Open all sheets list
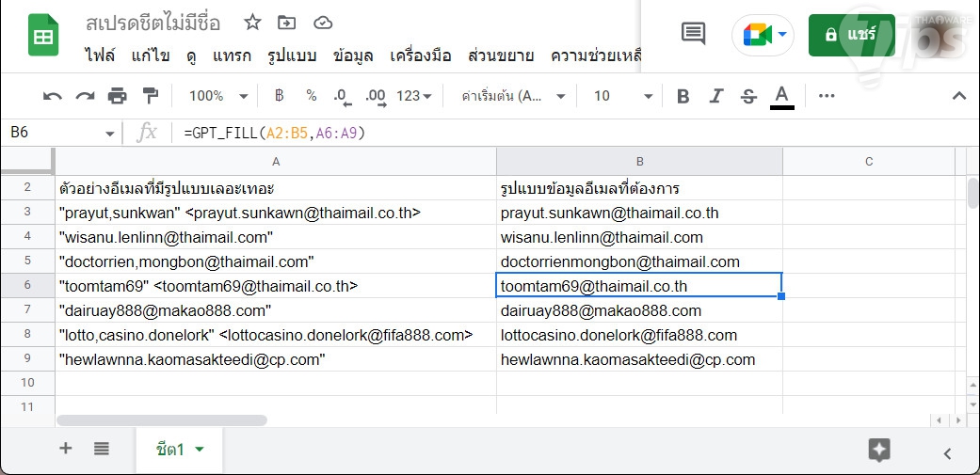 tap(102, 448)
